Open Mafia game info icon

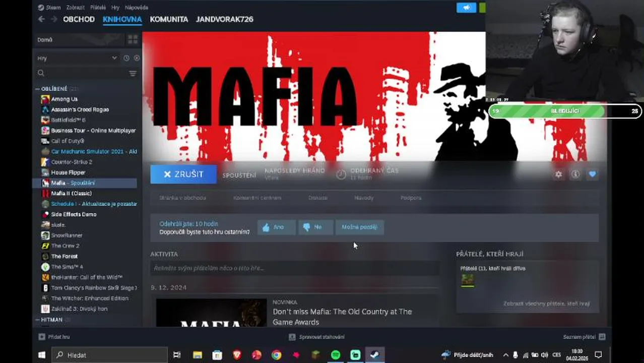tap(575, 174)
